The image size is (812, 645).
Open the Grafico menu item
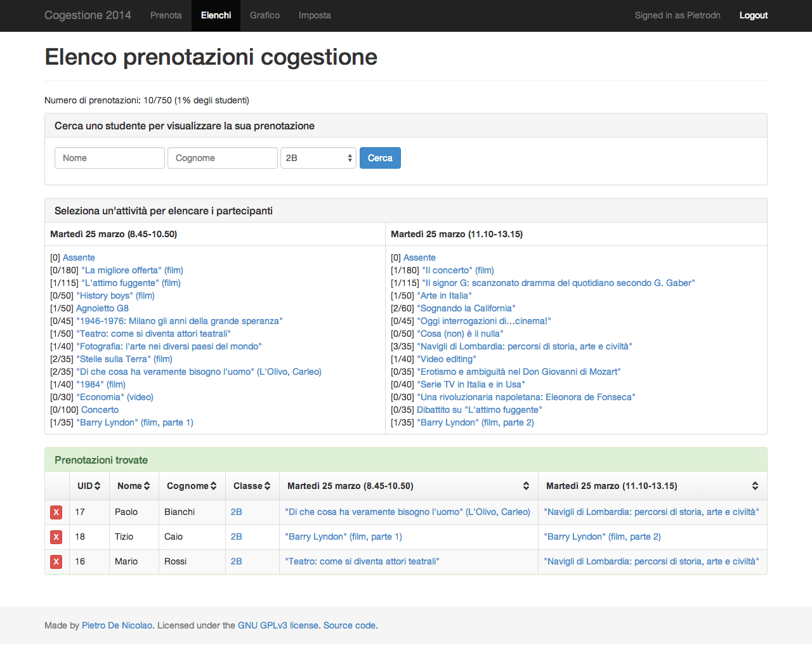tap(265, 15)
